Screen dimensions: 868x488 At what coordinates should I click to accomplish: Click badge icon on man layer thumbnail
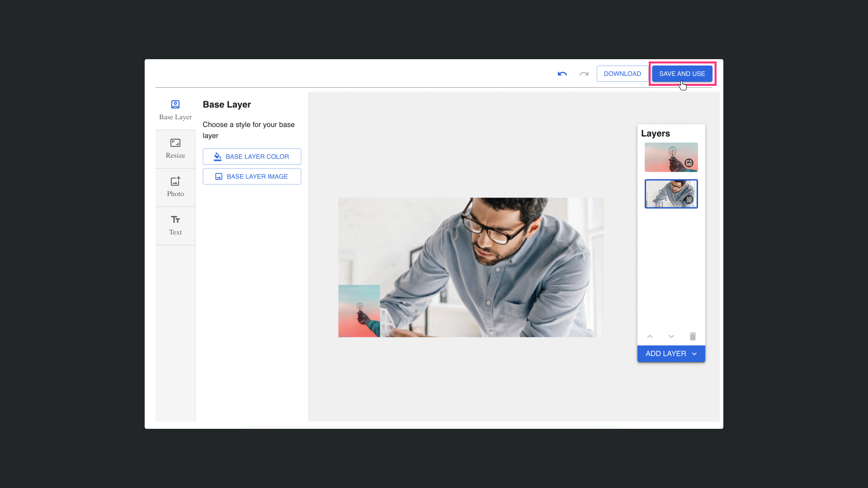tap(689, 199)
